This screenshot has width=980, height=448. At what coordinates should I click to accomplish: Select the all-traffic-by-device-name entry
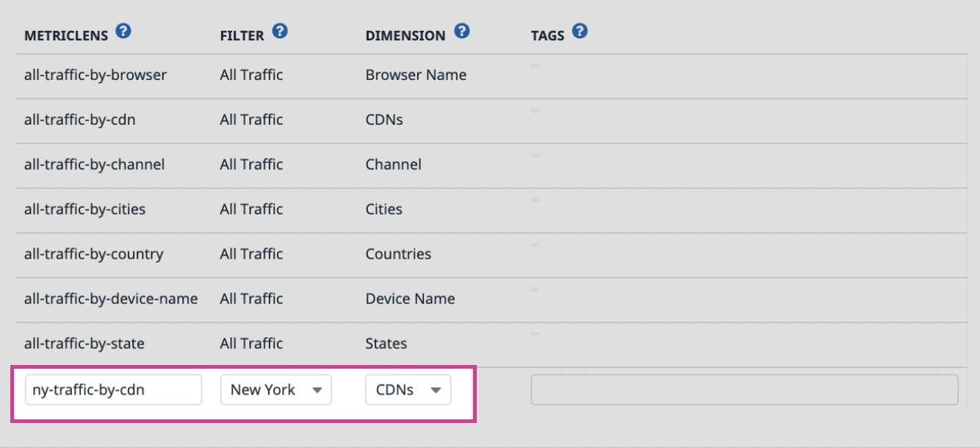[x=110, y=299]
